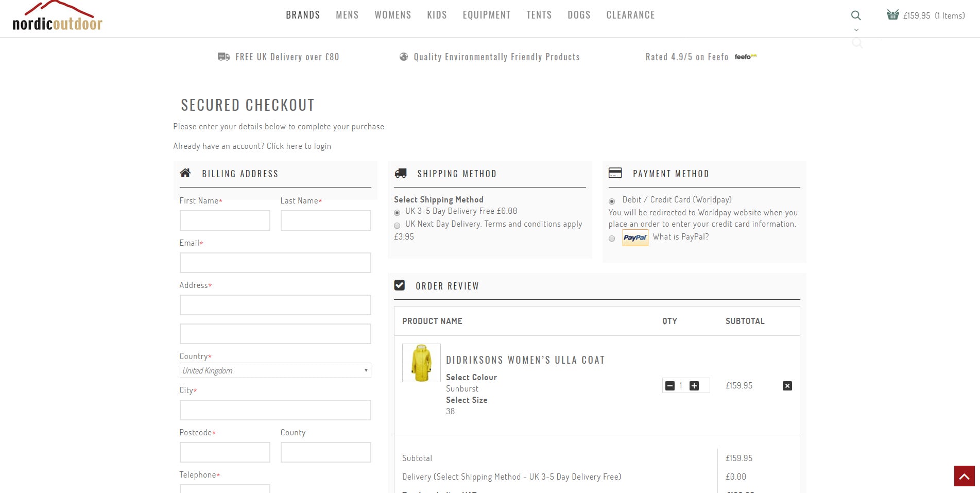
Task: Click the order review checkmark icon
Action: click(x=399, y=285)
